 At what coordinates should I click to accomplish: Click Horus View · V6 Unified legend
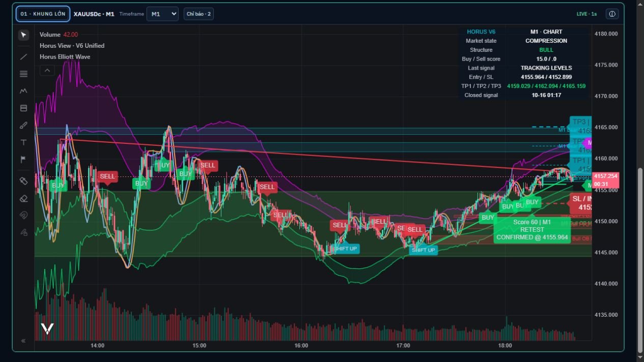72,46
